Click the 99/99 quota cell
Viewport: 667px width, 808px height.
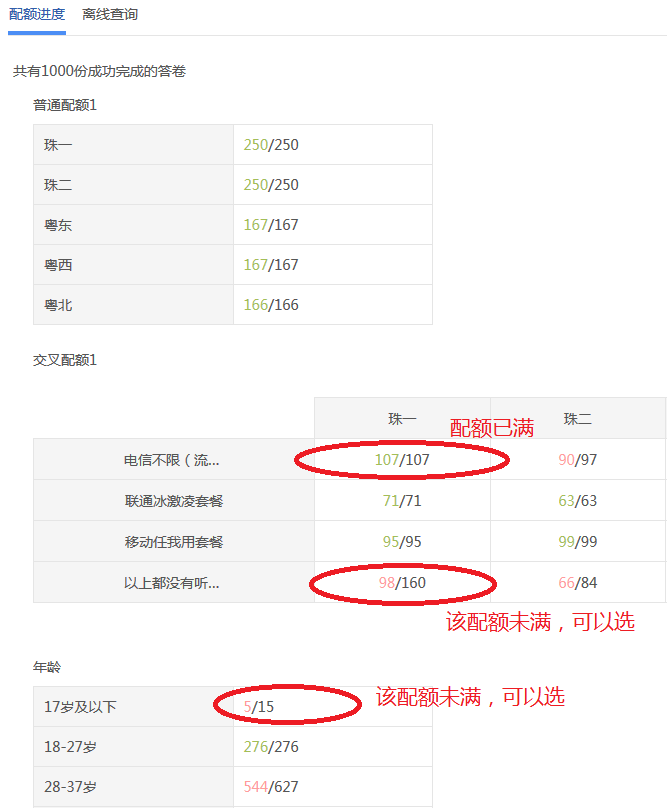pos(578,542)
